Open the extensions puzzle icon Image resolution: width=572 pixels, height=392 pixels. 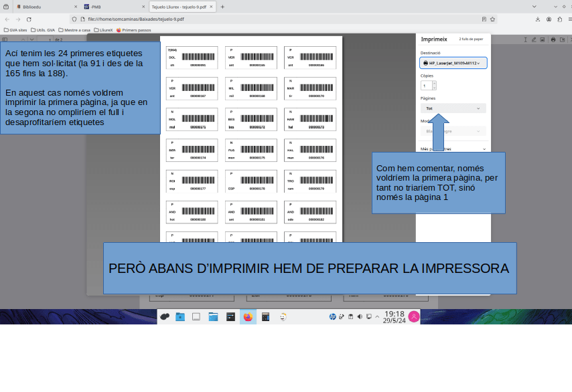tap(559, 19)
